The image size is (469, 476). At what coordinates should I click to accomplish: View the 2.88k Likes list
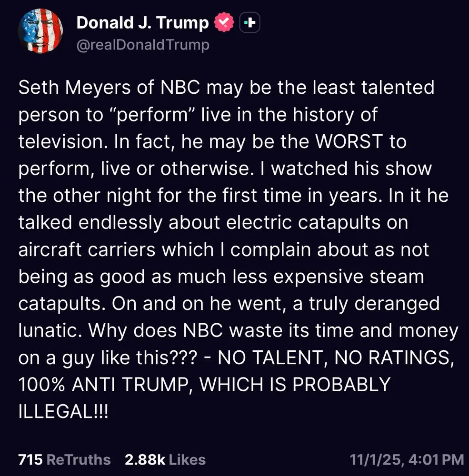[x=165, y=459]
